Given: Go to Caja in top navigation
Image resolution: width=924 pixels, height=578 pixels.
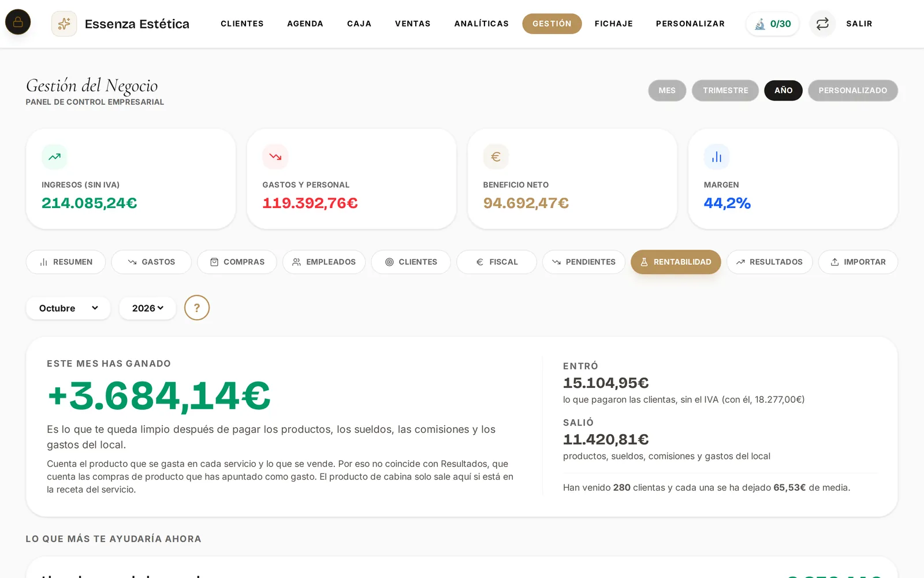Looking at the screenshot, I should point(359,24).
